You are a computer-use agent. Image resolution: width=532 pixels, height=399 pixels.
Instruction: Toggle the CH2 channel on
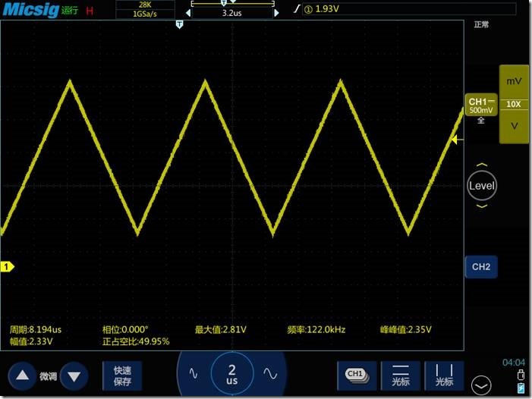tap(481, 267)
